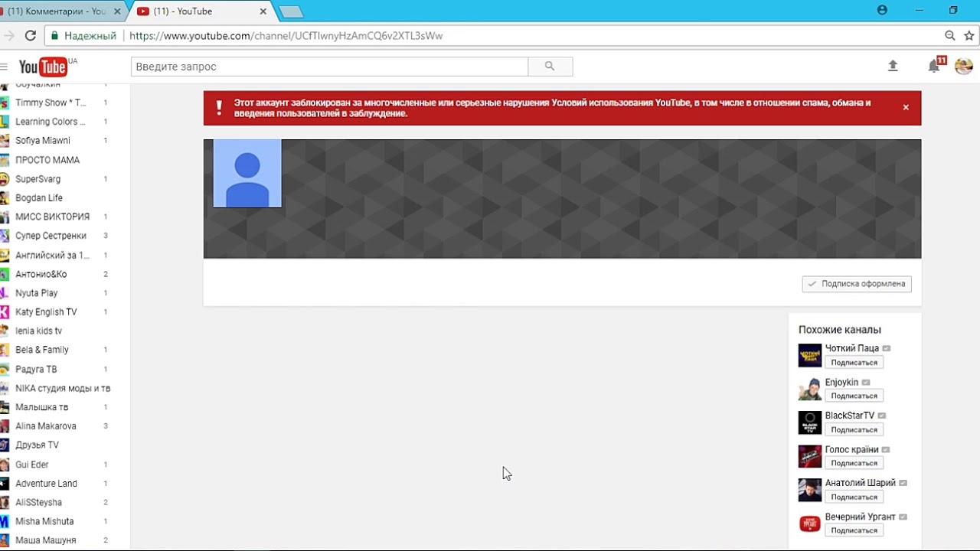Click the Анатолий Шарий channel thumbnail
980x551 pixels.
[810, 490]
